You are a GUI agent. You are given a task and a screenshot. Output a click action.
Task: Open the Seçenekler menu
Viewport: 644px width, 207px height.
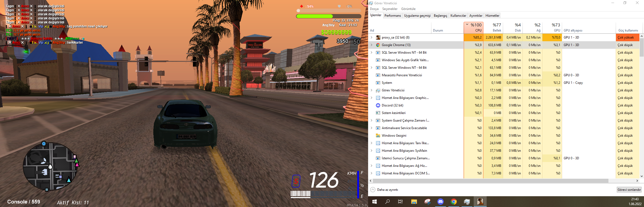tap(390, 9)
